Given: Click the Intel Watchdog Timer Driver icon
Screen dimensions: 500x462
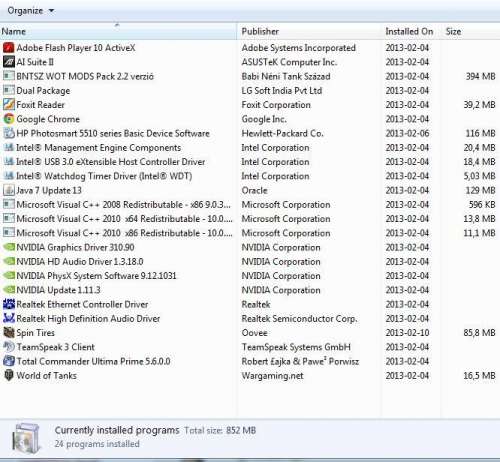Looking at the screenshot, I should (x=9, y=176).
